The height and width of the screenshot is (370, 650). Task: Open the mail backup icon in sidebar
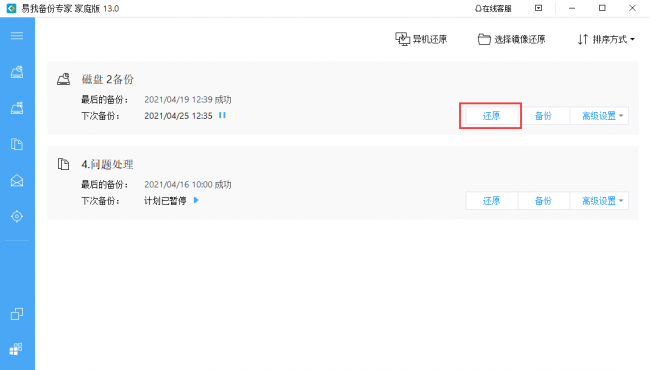click(x=17, y=181)
